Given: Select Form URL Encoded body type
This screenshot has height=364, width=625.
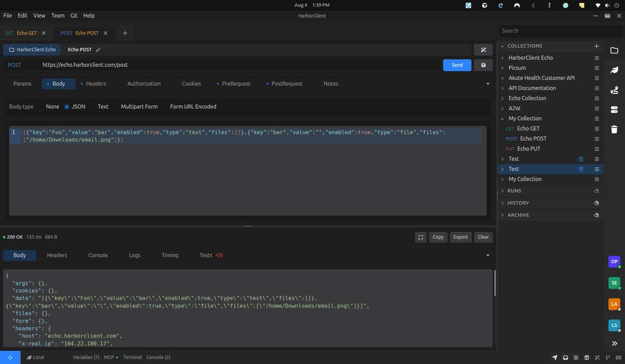Looking at the screenshot, I should (189, 106).
